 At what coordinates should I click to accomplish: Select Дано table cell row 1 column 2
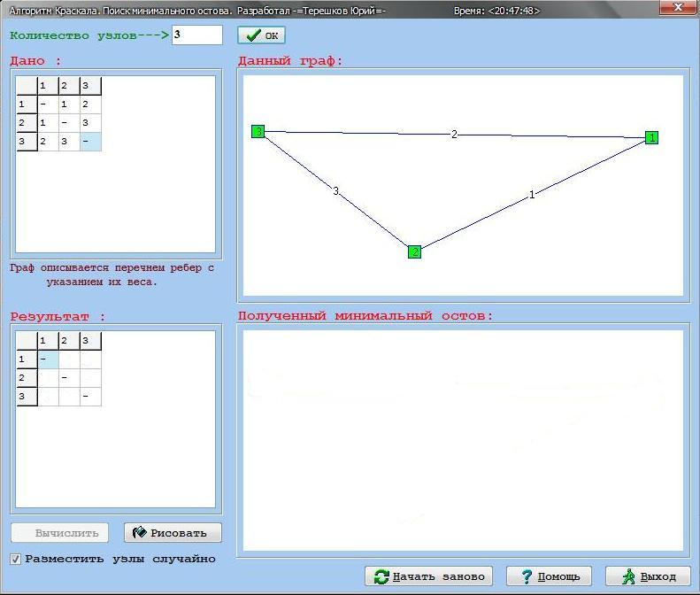click(69, 104)
